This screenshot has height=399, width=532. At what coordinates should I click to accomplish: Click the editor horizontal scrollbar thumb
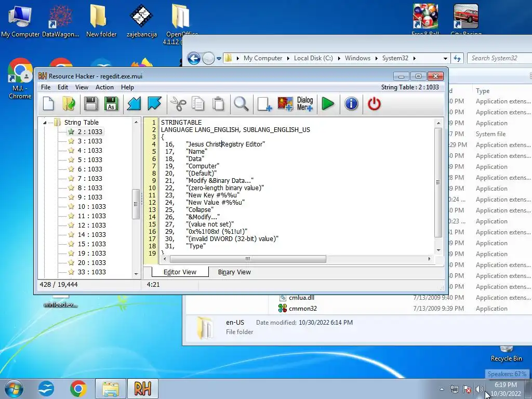(x=248, y=259)
